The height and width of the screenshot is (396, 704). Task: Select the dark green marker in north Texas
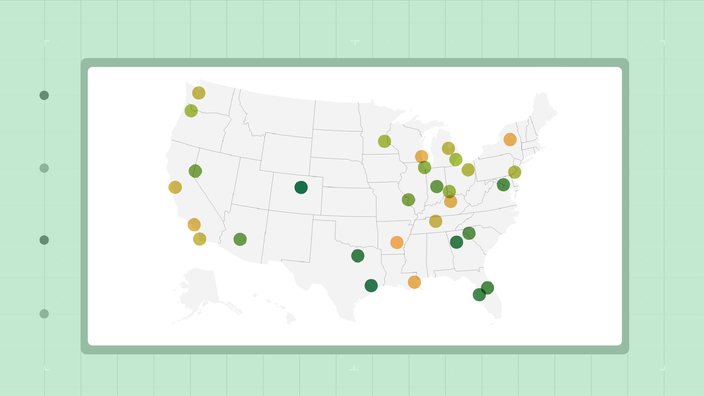click(x=357, y=256)
